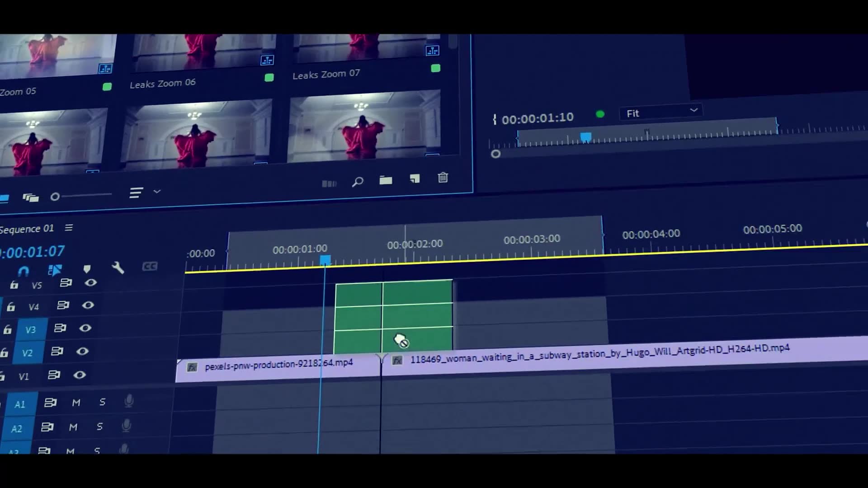The height and width of the screenshot is (488, 868).
Task: Click the sort icons list button
Action: click(136, 193)
